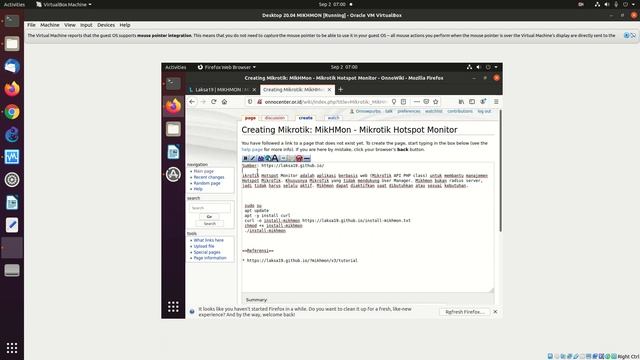
Task: Click Firefox icon in guest dock
Action: tap(173, 106)
